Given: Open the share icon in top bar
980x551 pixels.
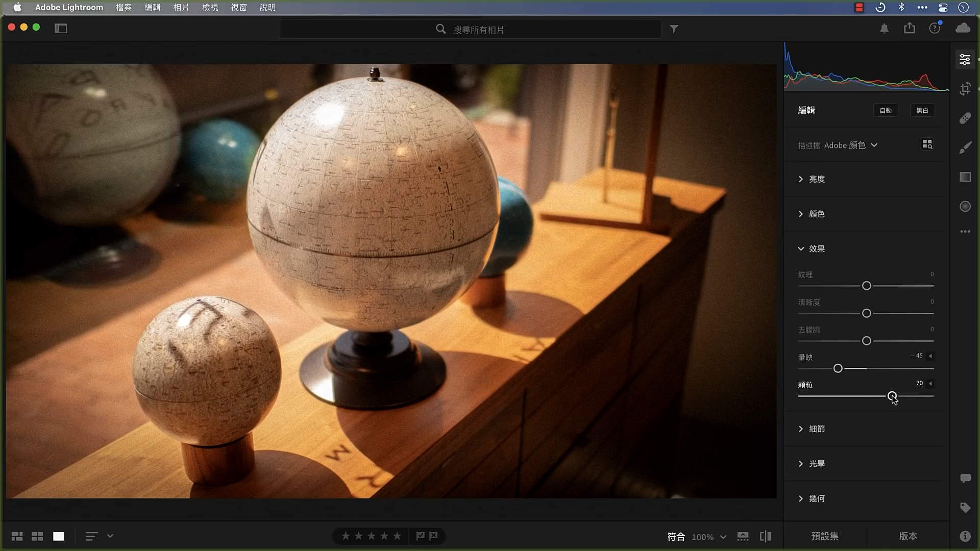Looking at the screenshot, I should click(909, 29).
